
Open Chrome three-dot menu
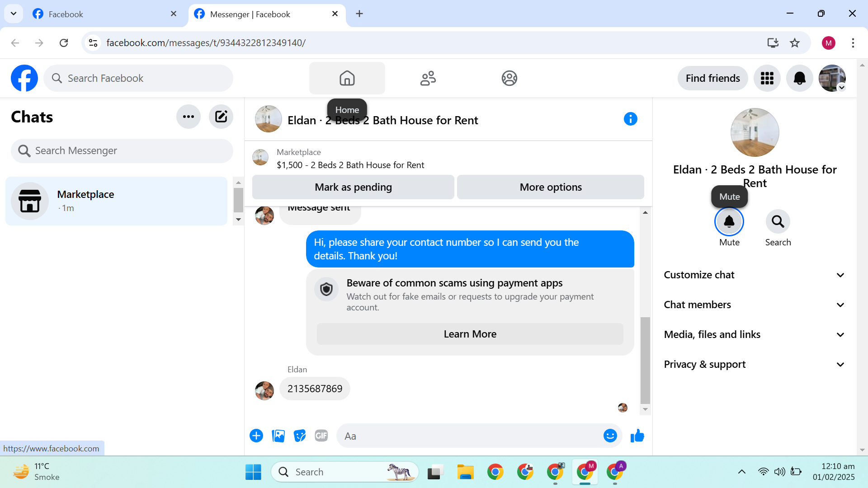853,43
